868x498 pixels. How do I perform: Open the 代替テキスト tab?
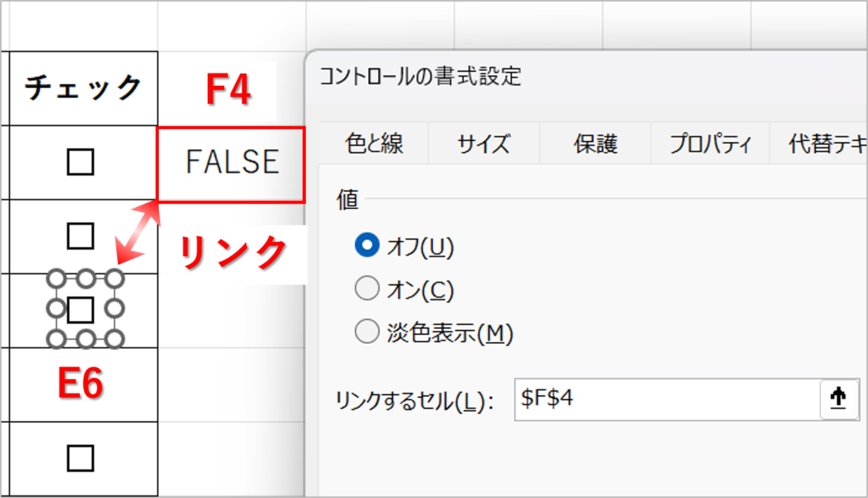pos(819,144)
